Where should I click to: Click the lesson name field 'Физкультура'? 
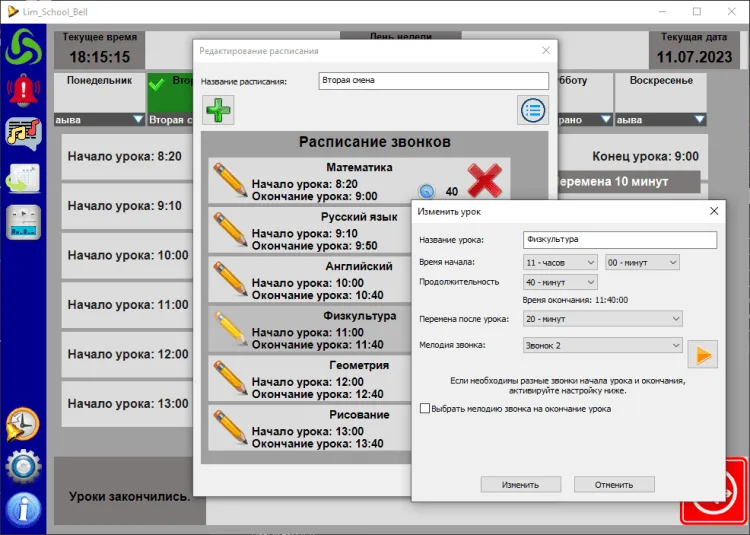619,240
